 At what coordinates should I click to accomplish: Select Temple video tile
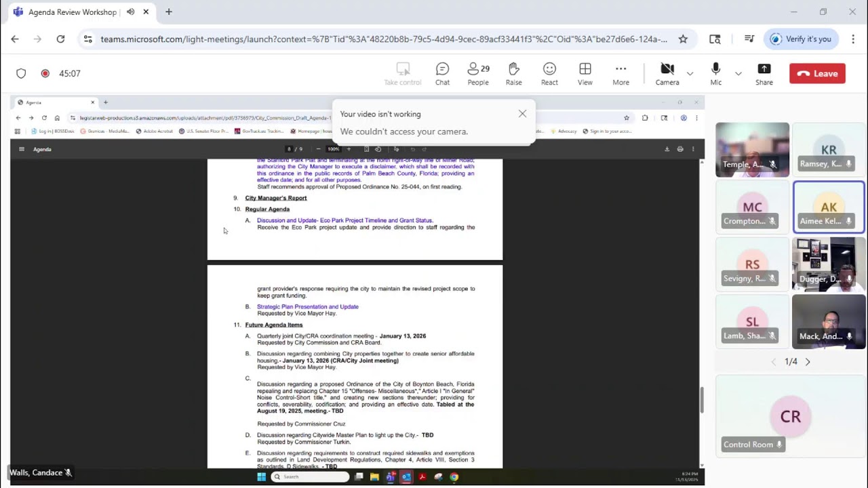(752, 150)
